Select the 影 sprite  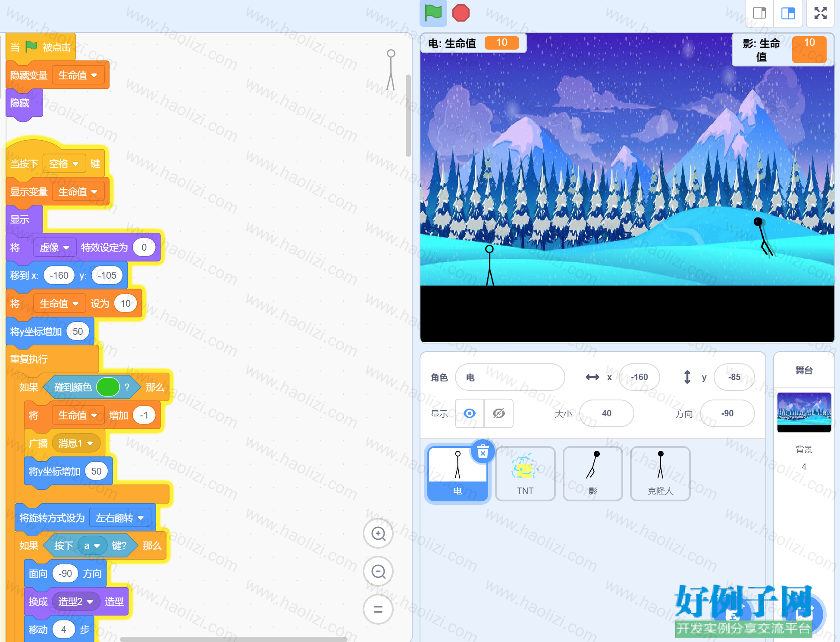coord(593,474)
